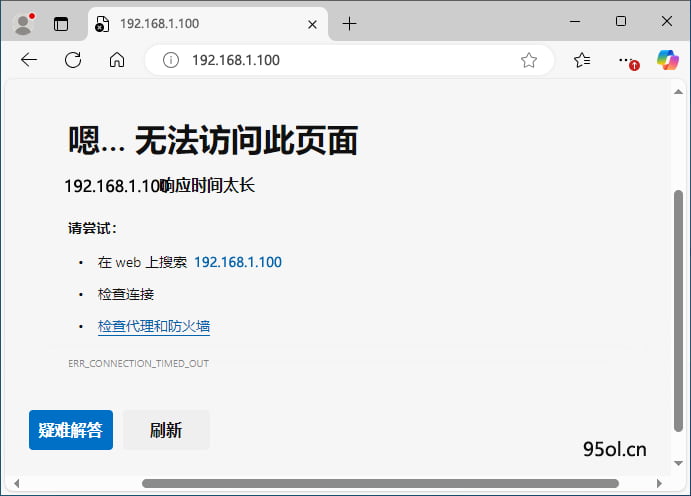The height and width of the screenshot is (496, 691).
Task: Close the 192.168.1.100 tab
Action: click(x=312, y=25)
